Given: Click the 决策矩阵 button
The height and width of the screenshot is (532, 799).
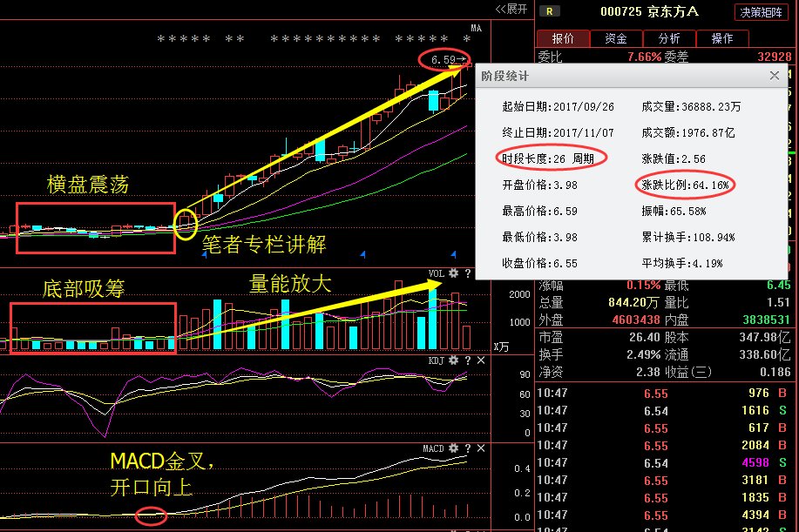Looking at the screenshot, I should (x=762, y=12).
